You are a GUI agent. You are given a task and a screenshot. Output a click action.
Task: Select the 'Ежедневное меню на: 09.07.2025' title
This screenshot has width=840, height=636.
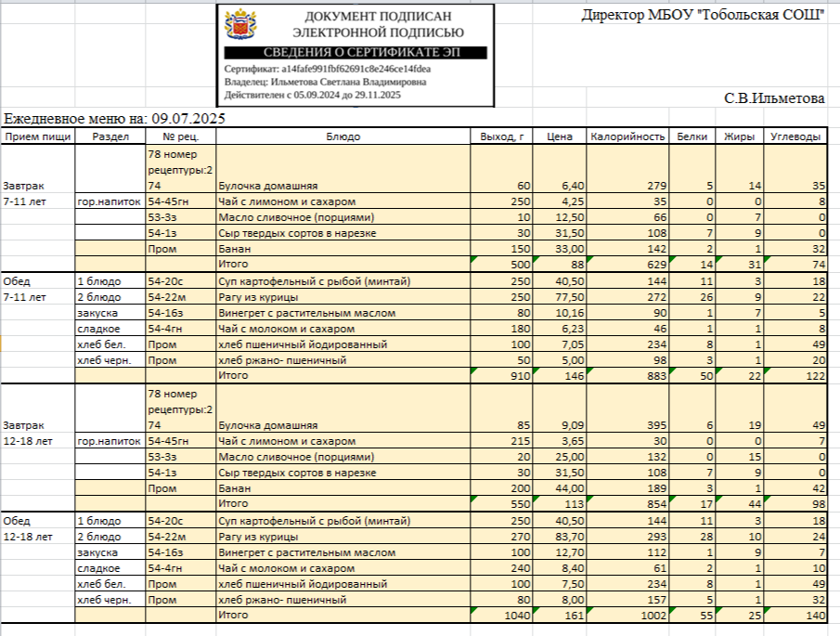(x=115, y=119)
